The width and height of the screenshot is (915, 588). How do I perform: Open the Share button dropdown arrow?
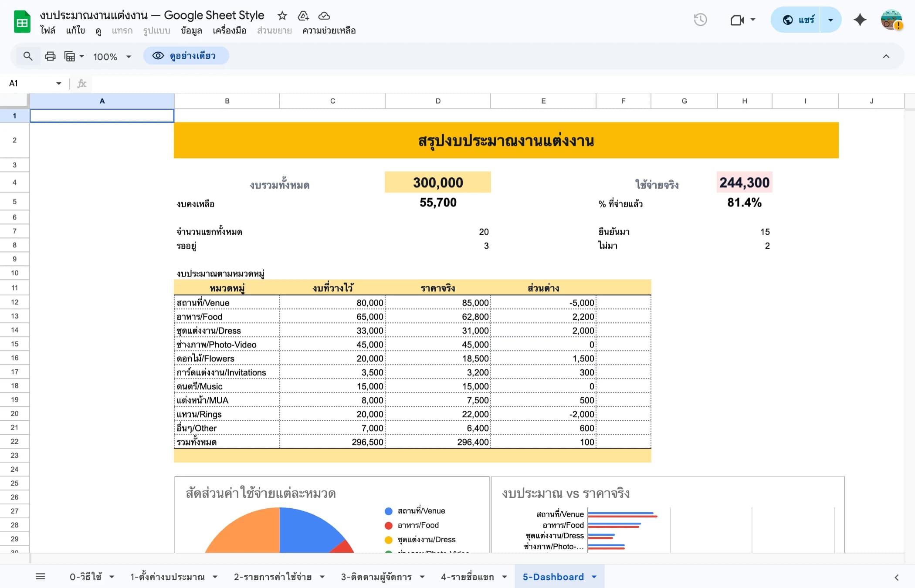point(830,20)
